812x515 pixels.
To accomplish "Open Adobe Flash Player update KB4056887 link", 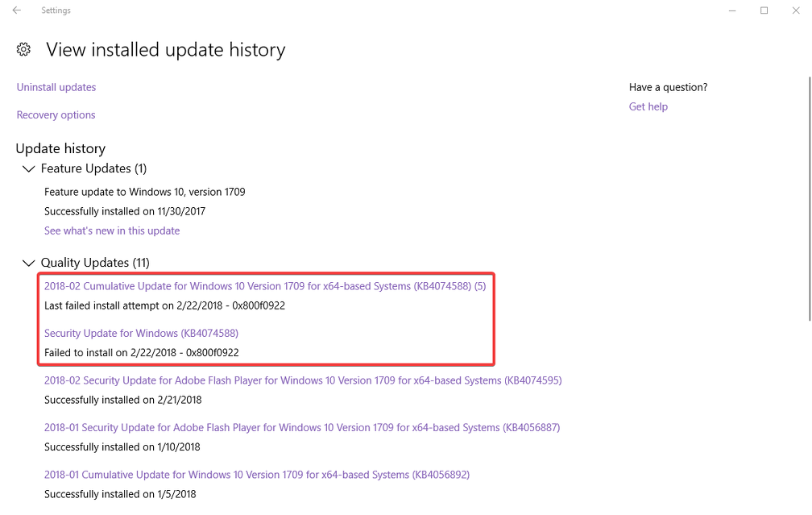I will tap(302, 427).
